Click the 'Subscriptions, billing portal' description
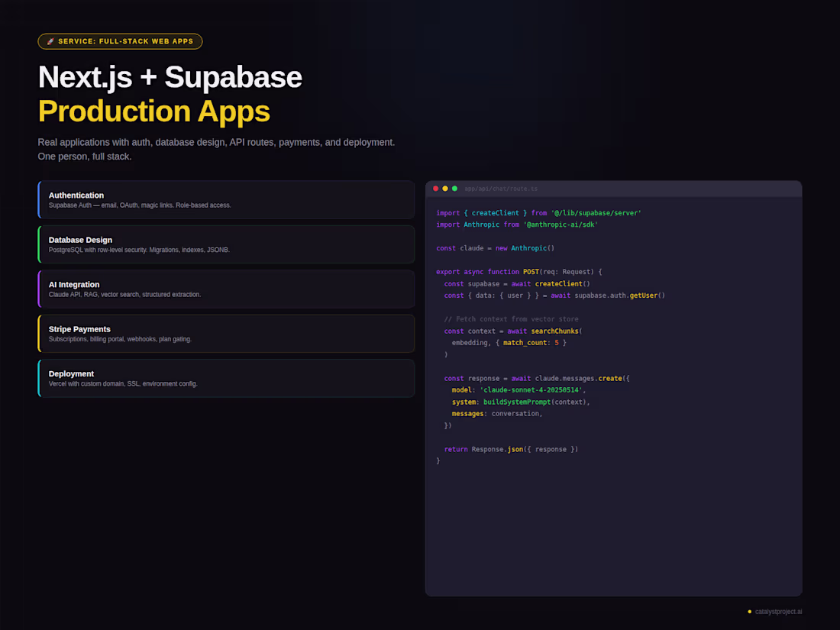Viewport: 840px width, 630px height. [x=120, y=339]
